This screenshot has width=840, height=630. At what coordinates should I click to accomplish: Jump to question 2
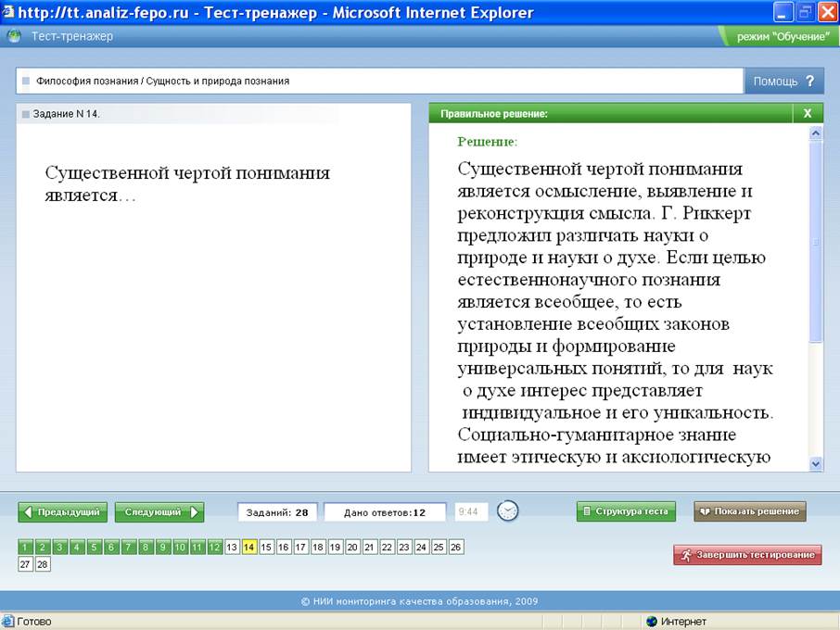click(x=43, y=547)
